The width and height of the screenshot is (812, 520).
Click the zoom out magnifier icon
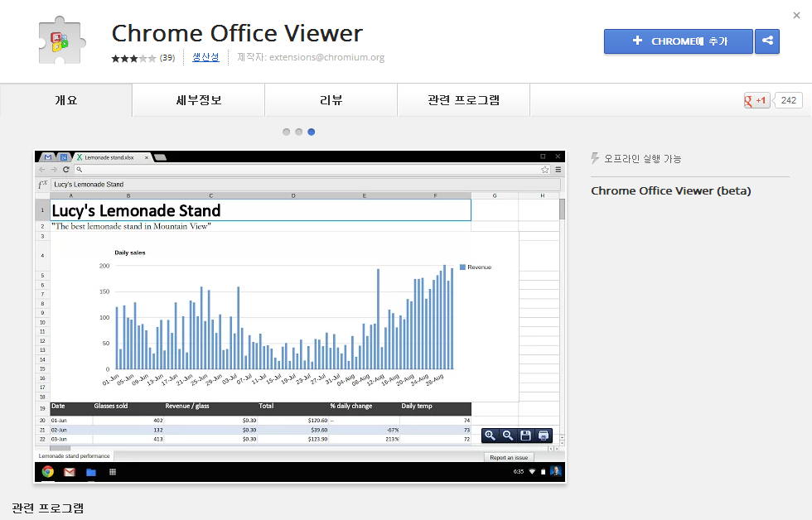(508, 436)
